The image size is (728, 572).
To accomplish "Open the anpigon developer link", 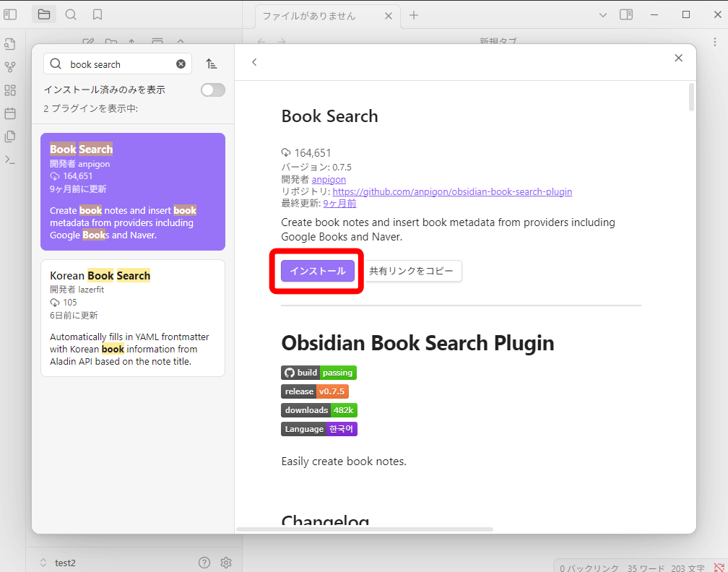I will [329, 180].
